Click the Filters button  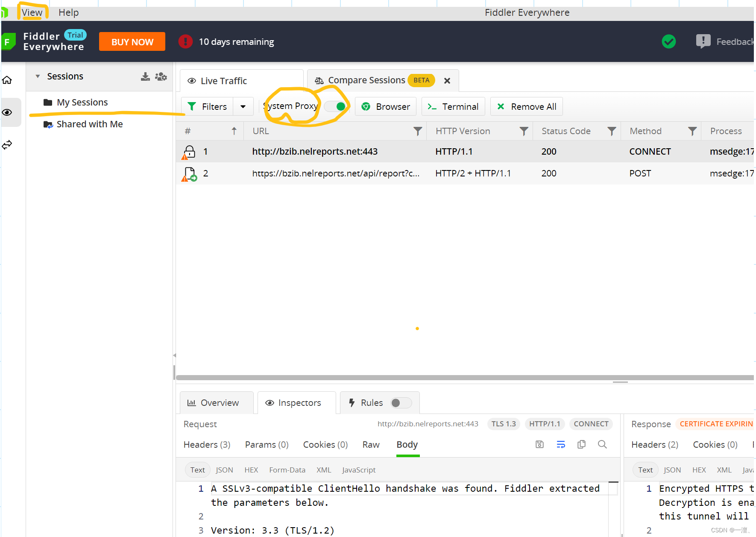pos(208,106)
